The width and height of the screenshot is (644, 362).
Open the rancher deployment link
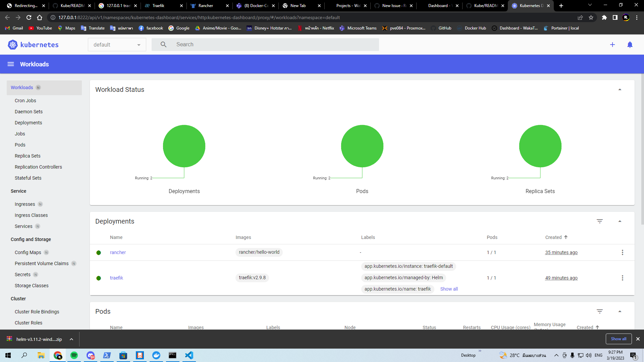118,252
